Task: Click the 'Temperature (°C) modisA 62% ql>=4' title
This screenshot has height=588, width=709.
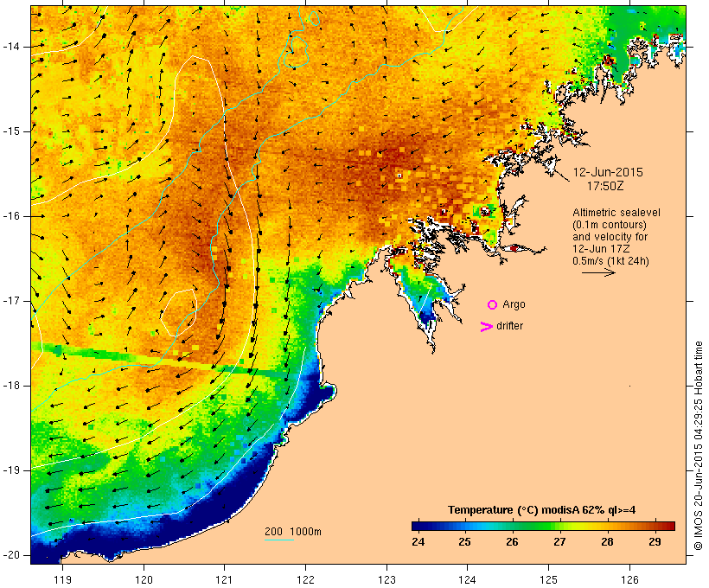Action: 542,510
